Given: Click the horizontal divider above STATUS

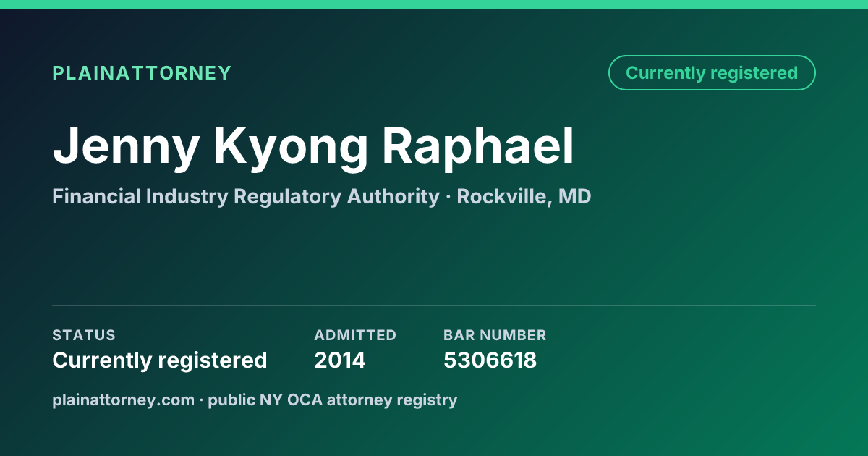Looking at the screenshot, I should point(434,305).
